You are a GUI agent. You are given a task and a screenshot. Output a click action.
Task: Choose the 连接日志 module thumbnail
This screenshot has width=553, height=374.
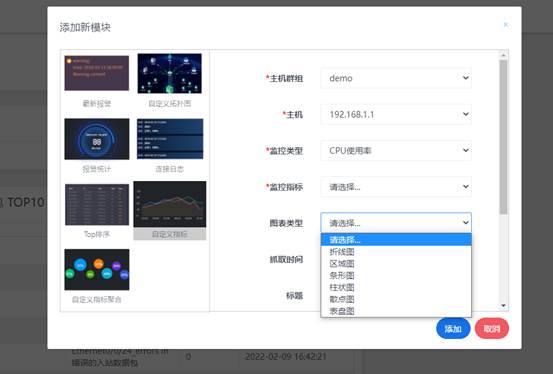tap(170, 139)
